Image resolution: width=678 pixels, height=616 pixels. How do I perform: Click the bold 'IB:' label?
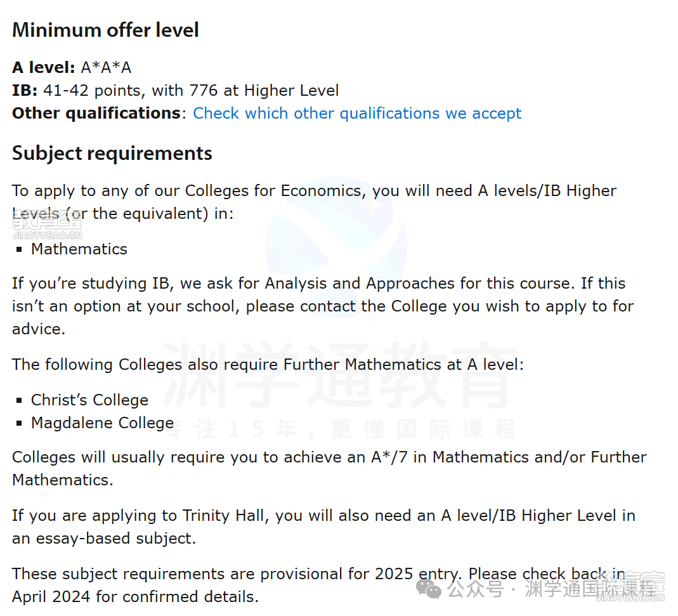tap(25, 91)
